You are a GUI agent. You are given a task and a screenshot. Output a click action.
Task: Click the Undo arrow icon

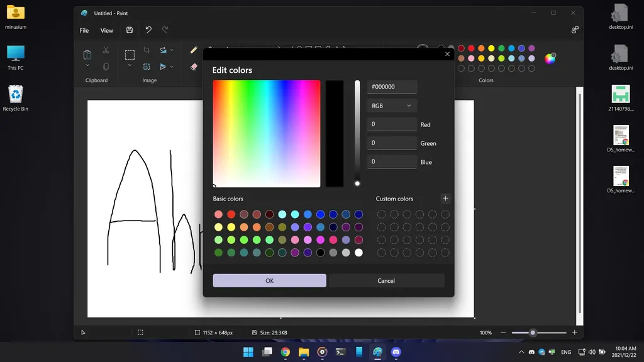tap(148, 30)
